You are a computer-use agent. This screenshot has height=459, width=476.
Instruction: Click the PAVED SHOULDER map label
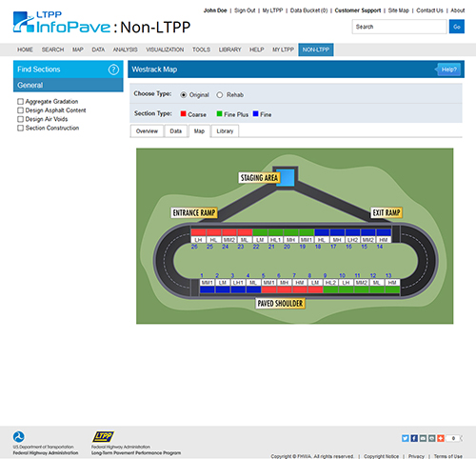pyautogui.click(x=280, y=304)
